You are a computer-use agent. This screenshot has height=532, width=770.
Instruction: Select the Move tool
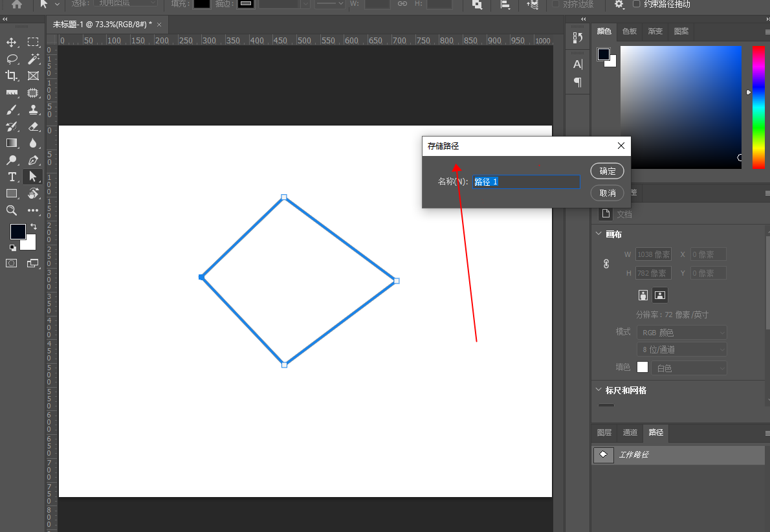pyautogui.click(x=12, y=43)
